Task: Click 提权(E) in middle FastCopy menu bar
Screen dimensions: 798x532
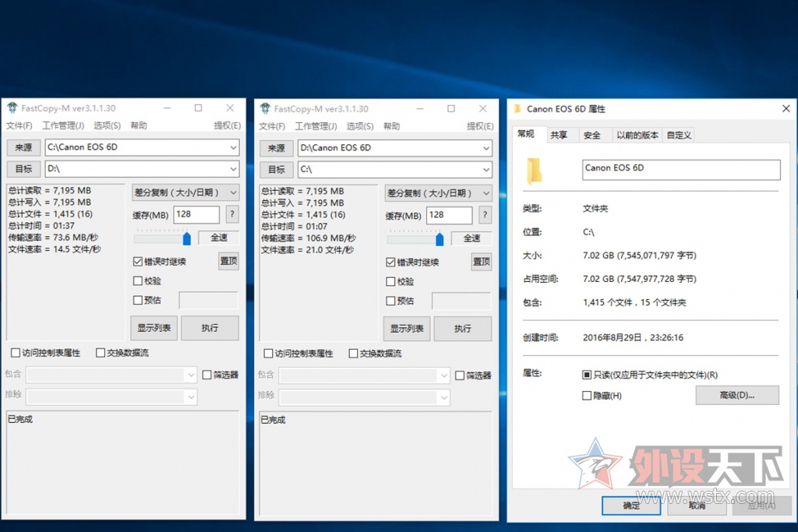Action: point(480,126)
